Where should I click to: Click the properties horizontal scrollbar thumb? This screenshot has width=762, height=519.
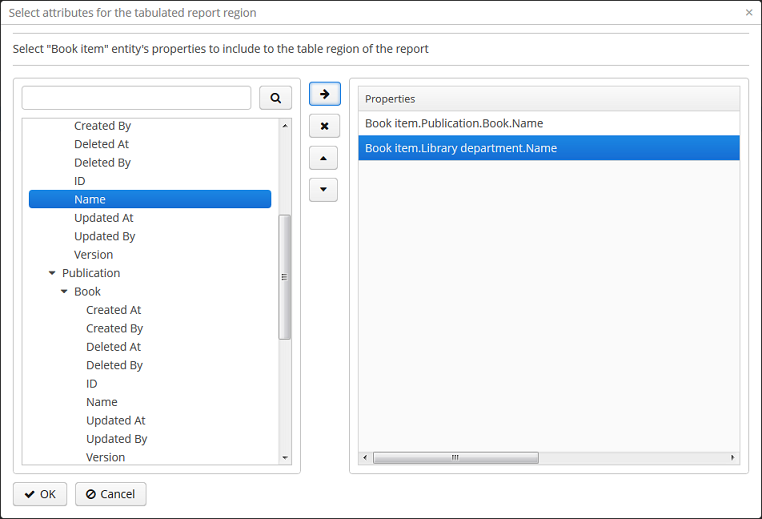click(x=455, y=458)
